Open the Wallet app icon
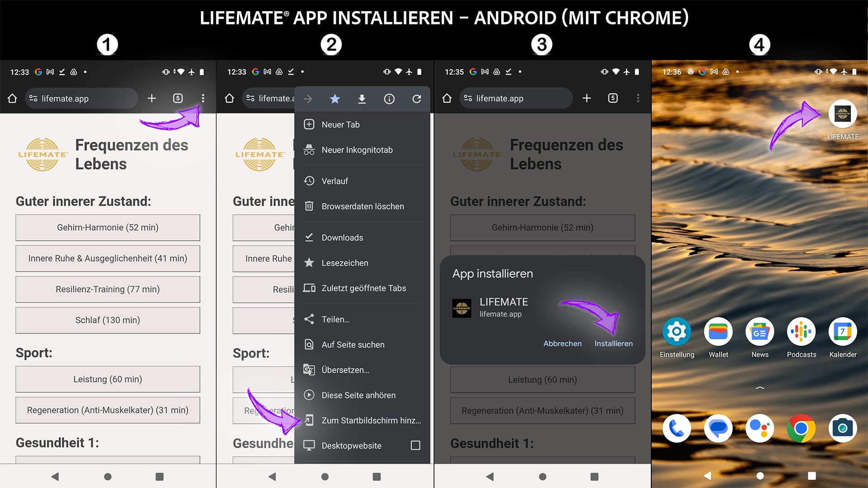Viewport: 868px width, 488px height. coord(718,332)
